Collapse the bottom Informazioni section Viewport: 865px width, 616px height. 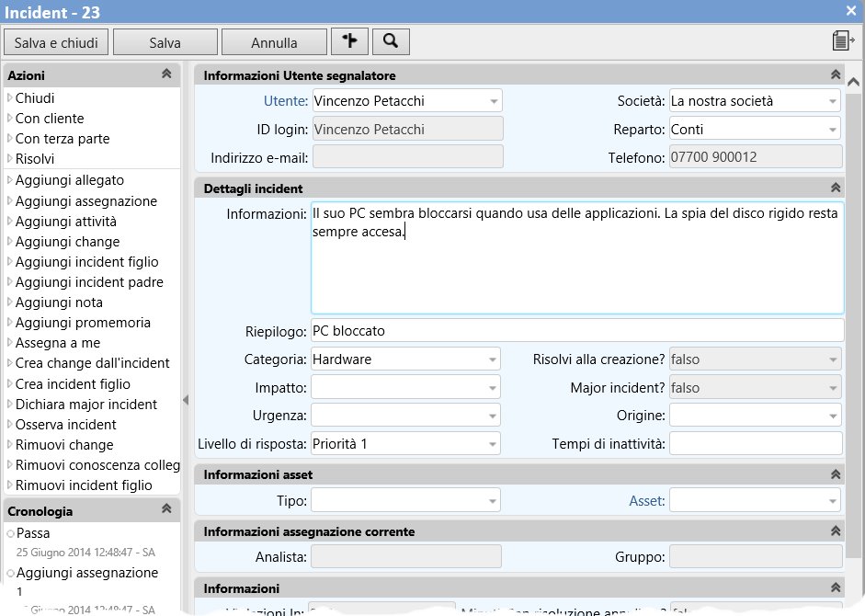(x=836, y=587)
